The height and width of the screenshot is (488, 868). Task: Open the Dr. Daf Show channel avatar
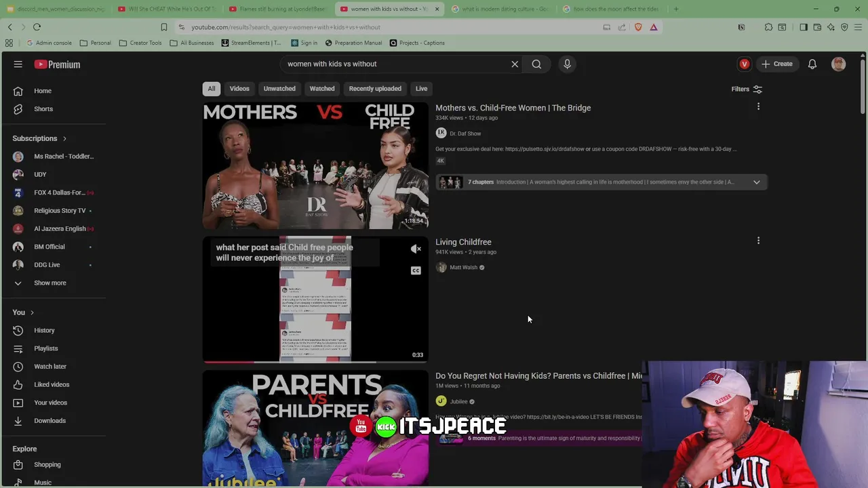point(441,134)
